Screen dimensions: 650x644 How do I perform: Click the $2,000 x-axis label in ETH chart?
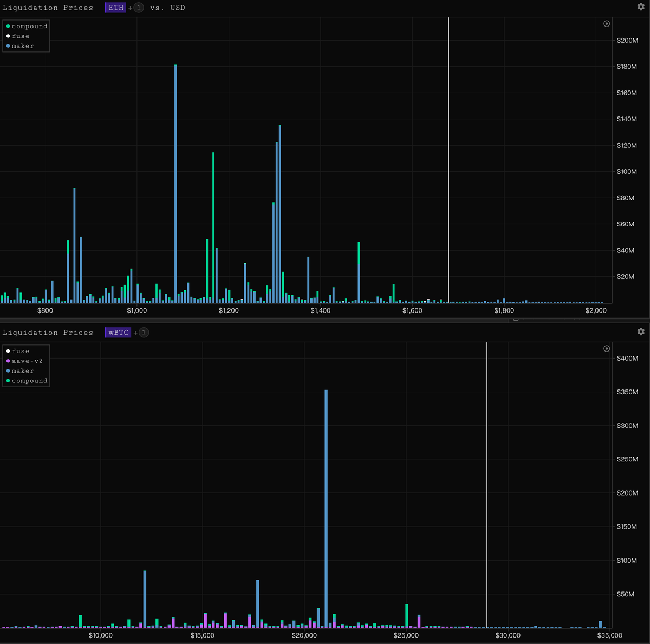pyautogui.click(x=596, y=310)
